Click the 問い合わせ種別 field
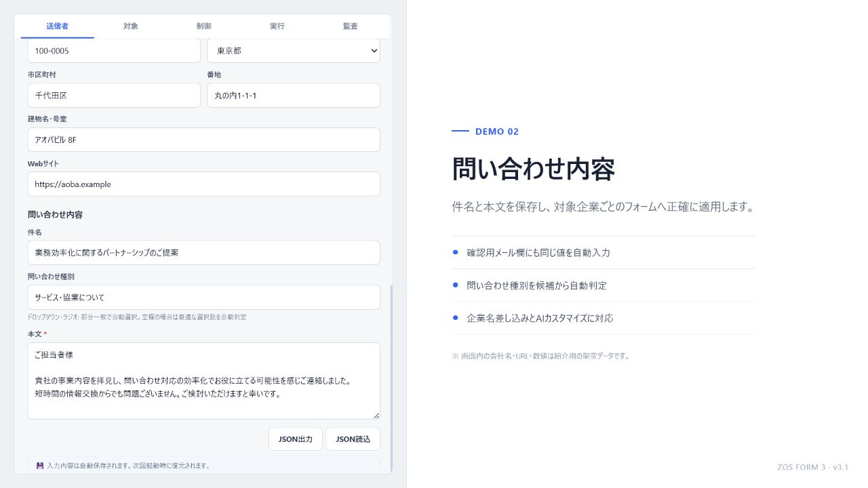The width and height of the screenshot is (868, 488). pos(204,298)
